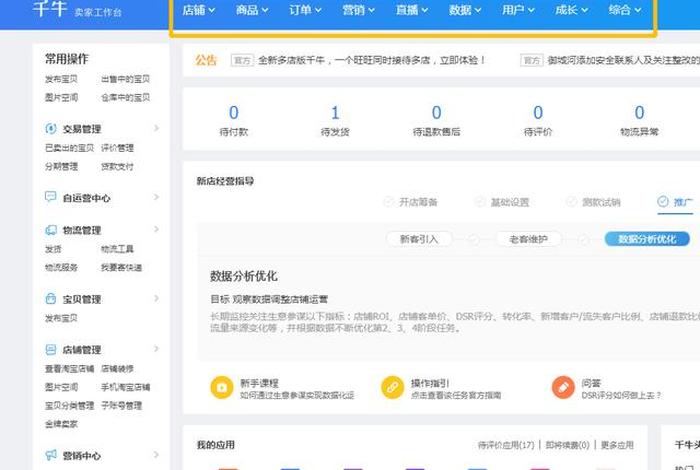700x470 pixels.
Task: Click the 自运营中心 chat bubble icon
Action: pyautogui.click(x=51, y=197)
